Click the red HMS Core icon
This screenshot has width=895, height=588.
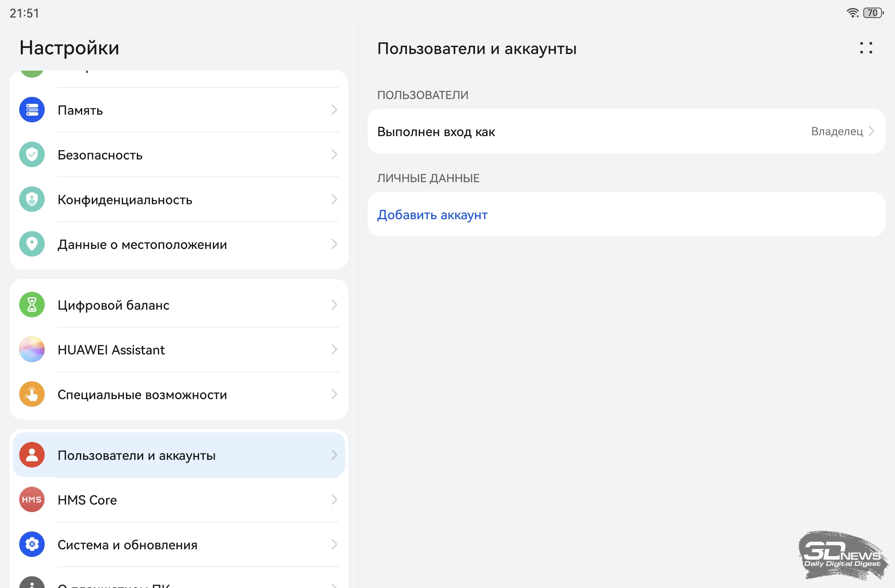[x=32, y=499]
